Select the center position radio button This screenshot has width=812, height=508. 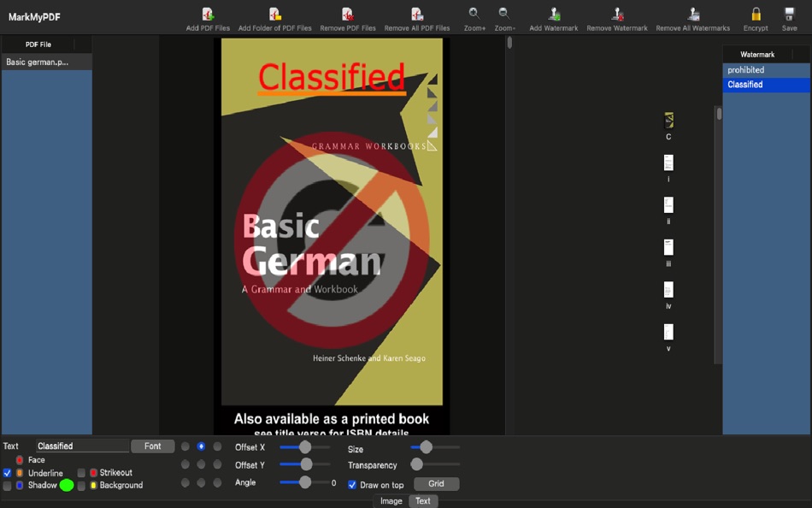pyautogui.click(x=201, y=464)
